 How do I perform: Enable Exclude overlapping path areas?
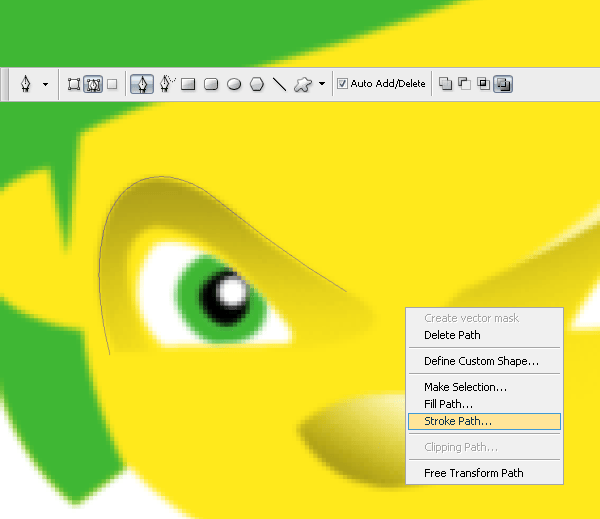pyautogui.click(x=503, y=84)
